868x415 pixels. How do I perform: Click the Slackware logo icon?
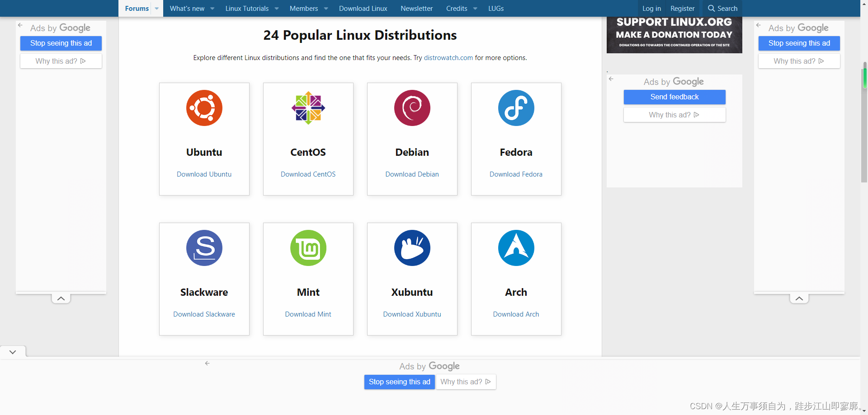point(204,248)
